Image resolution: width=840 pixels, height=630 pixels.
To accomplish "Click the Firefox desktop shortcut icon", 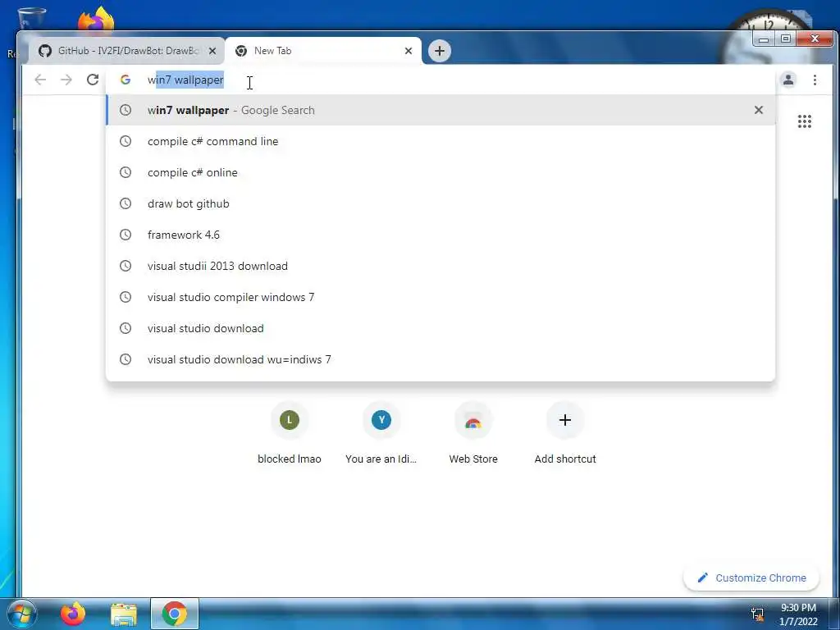I will [x=97, y=19].
